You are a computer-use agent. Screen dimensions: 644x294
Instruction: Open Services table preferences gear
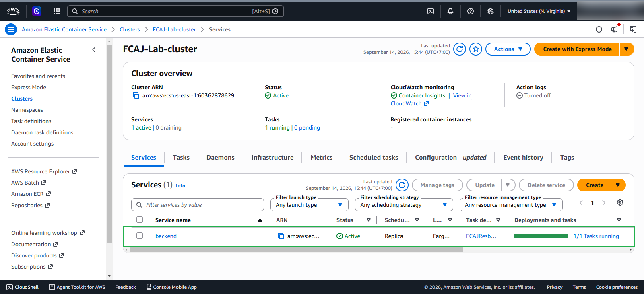point(620,202)
